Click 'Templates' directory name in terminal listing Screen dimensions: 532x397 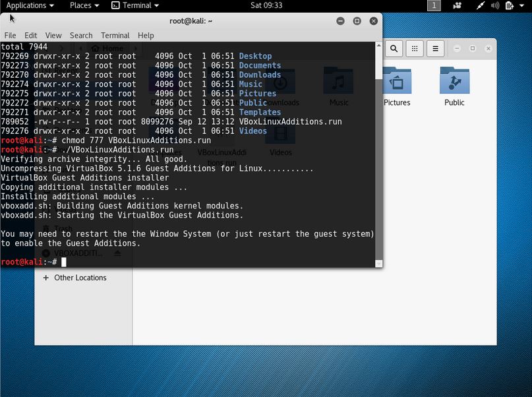coord(260,112)
